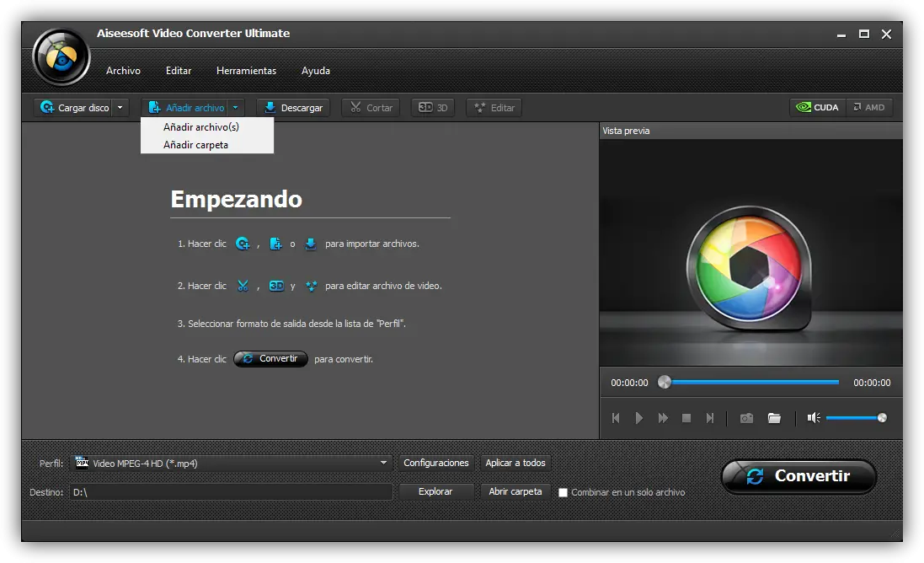Click the Explorar button

pyautogui.click(x=435, y=491)
